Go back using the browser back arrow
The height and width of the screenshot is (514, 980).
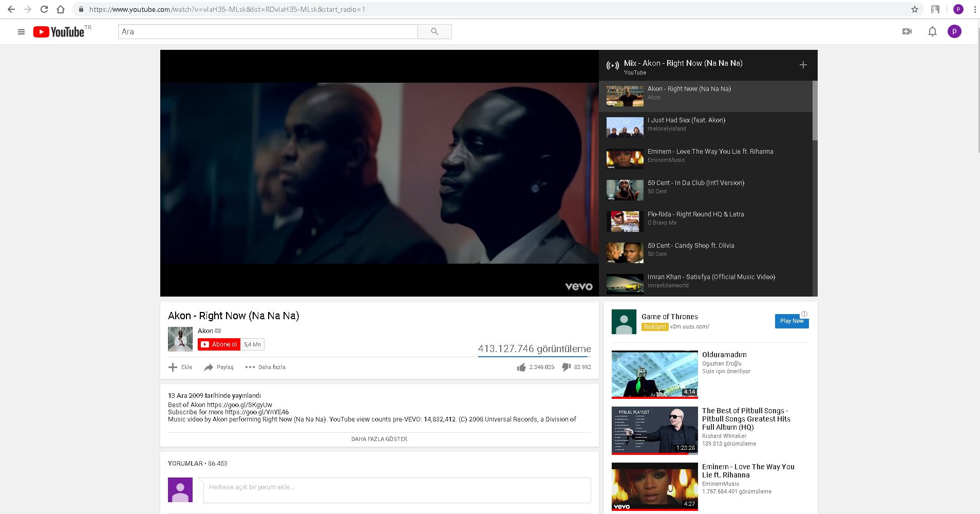11,9
